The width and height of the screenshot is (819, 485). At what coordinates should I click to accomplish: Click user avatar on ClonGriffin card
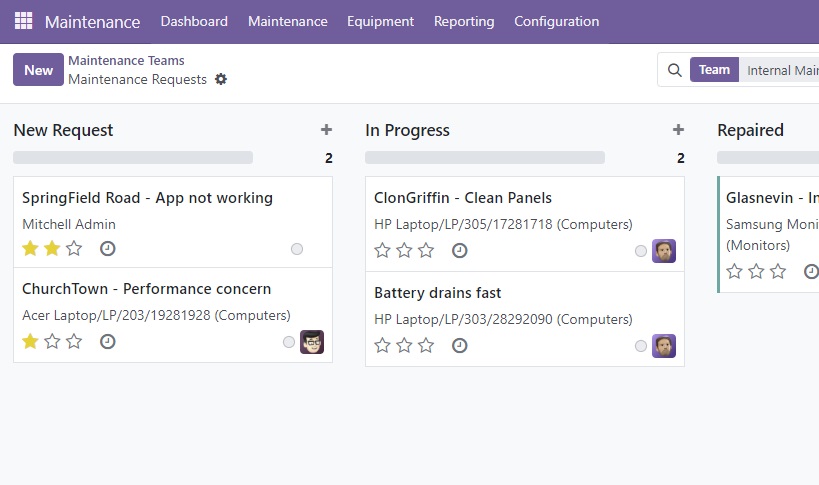pyautogui.click(x=664, y=251)
